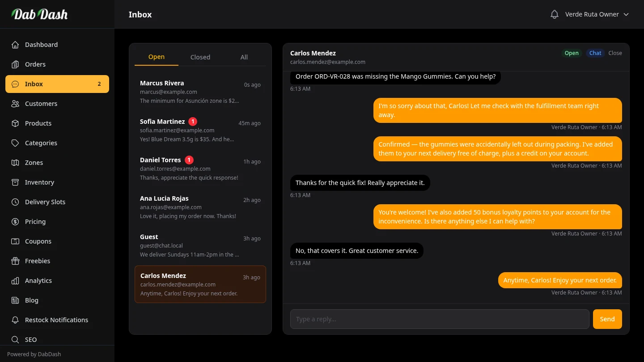The image size is (644, 362).
Task: Switch to the All conversations tab
Action: 244,57
